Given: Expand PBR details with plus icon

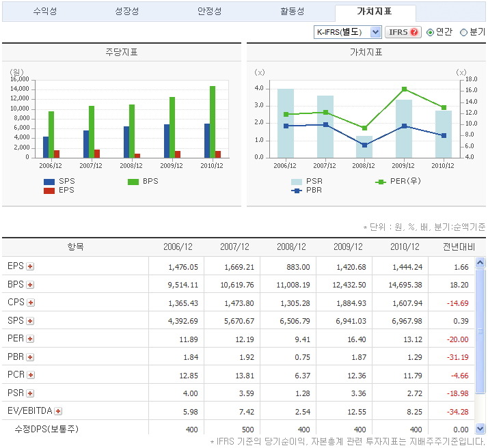Looking at the screenshot, I should [x=30, y=357].
